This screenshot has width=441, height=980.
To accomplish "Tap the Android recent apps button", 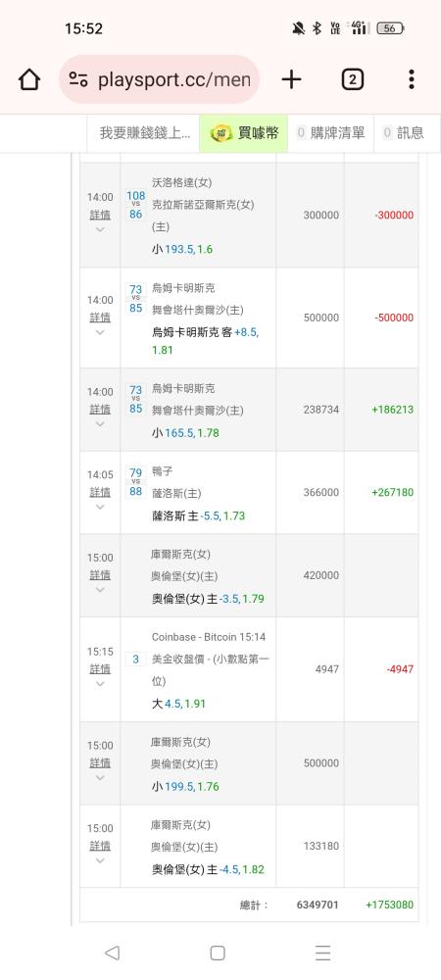I will [x=323, y=953].
